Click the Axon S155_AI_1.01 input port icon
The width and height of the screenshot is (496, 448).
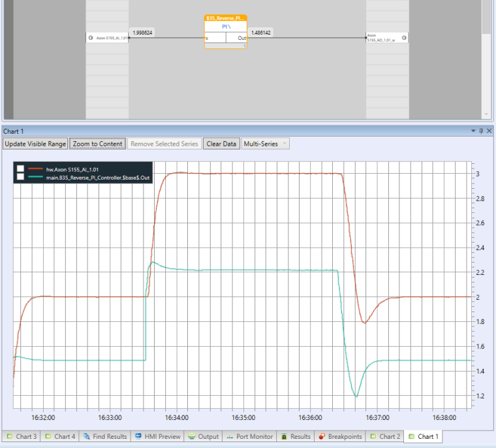91,38
